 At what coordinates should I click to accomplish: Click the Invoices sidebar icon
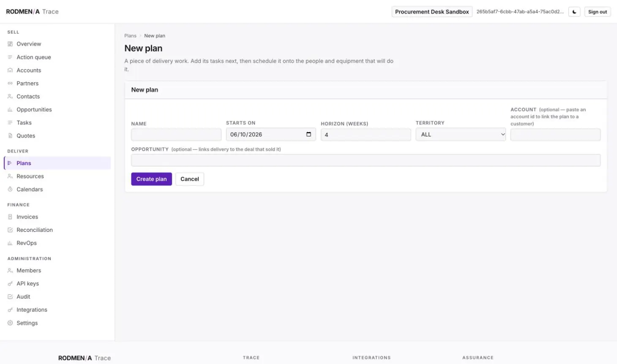(x=10, y=217)
